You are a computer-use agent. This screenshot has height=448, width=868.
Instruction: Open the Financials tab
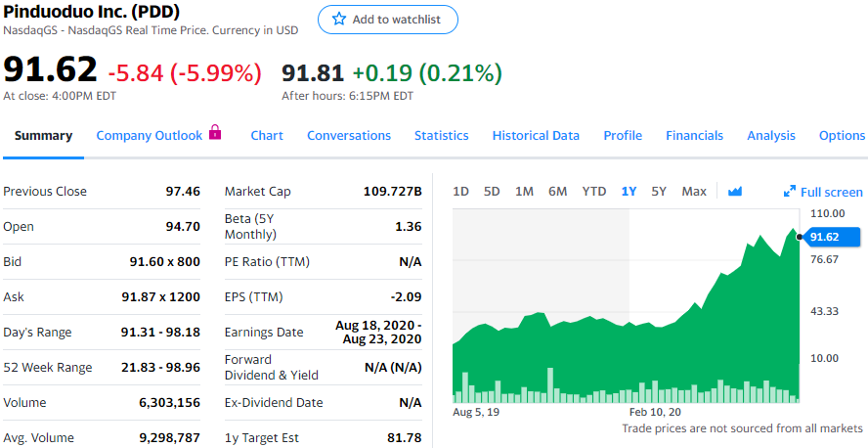point(694,136)
